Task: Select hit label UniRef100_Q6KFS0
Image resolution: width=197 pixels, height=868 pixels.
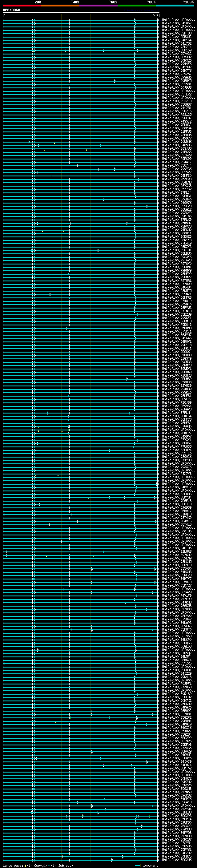Action: click(177, 176)
